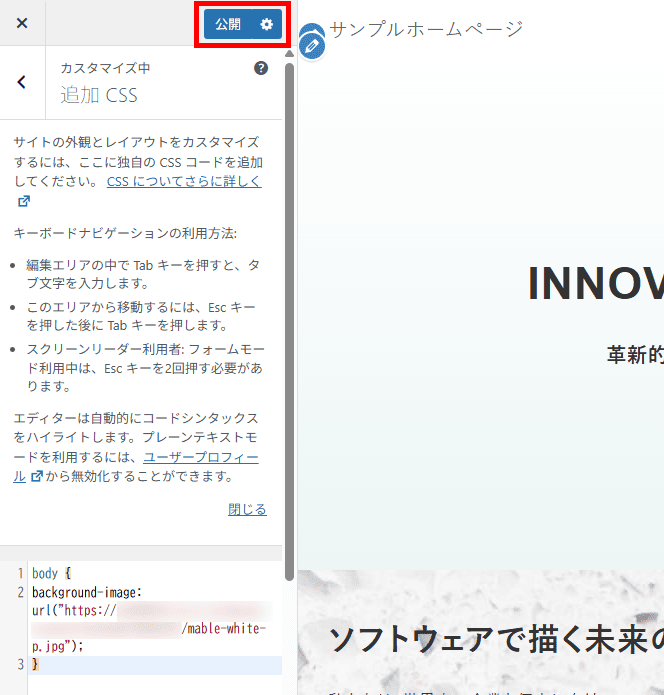Click the サンプルホームページ site title
Screen dimensions: 664x695
point(426,29)
